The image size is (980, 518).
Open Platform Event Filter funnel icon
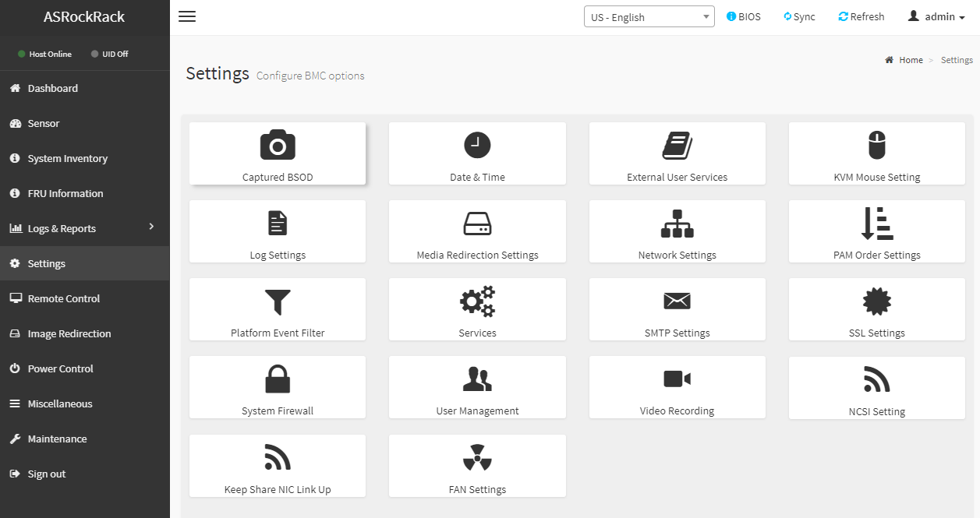tap(278, 301)
